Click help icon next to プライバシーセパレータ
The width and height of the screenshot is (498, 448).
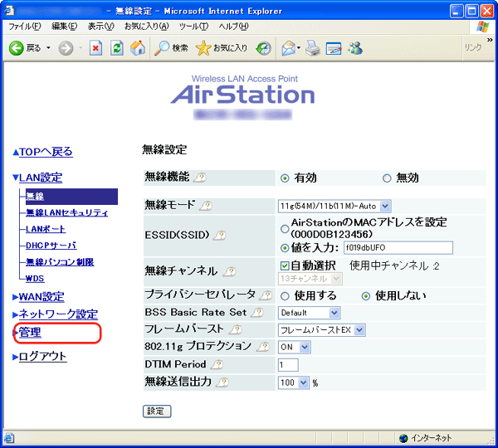click(x=266, y=295)
